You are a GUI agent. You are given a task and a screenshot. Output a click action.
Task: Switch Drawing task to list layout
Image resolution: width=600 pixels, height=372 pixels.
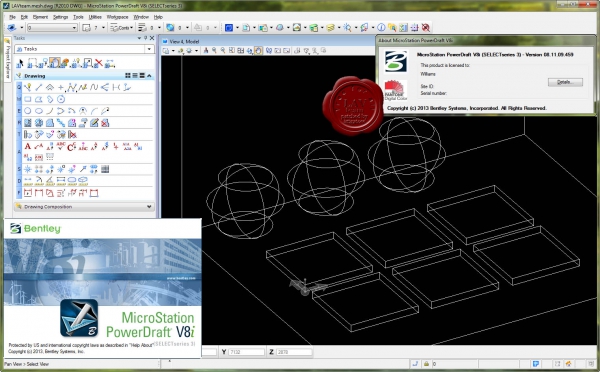click(135, 76)
